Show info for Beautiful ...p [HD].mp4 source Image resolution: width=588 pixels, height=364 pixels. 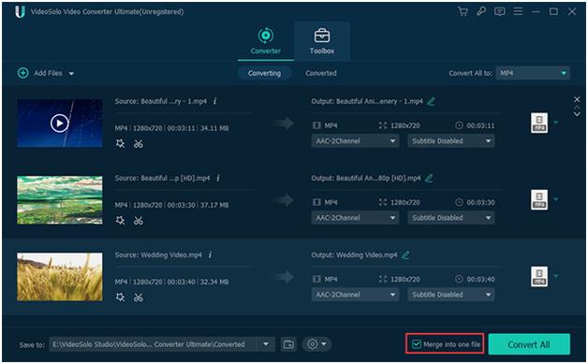click(218, 178)
